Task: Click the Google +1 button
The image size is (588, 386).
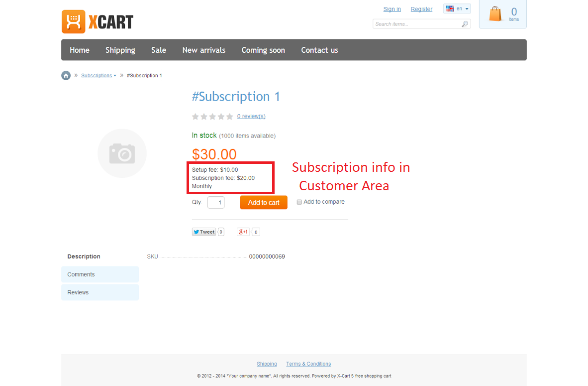Action: point(243,232)
